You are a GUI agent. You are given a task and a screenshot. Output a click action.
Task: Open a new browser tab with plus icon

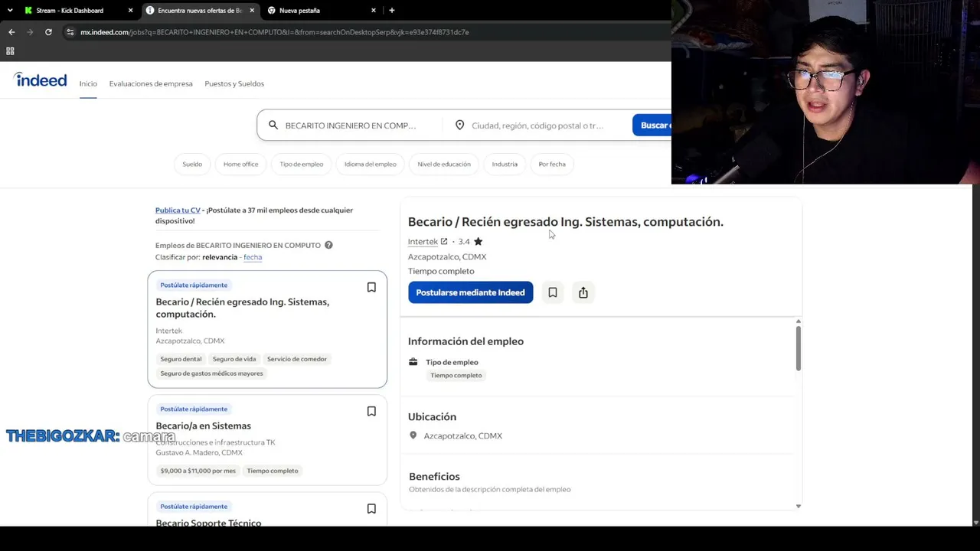tap(392, 11)
